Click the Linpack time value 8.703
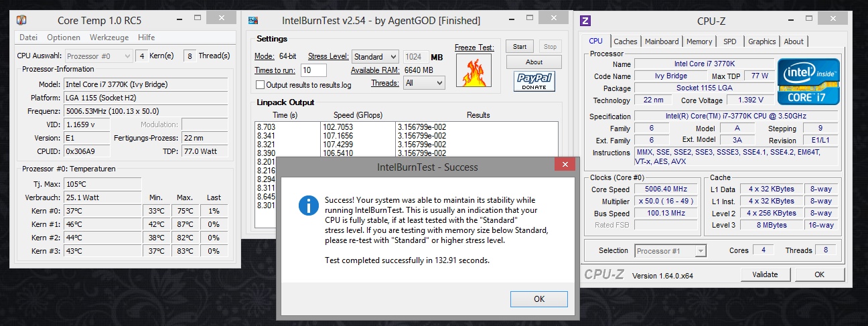The width and height of the screenshot is (868, 326). [266, 127]
